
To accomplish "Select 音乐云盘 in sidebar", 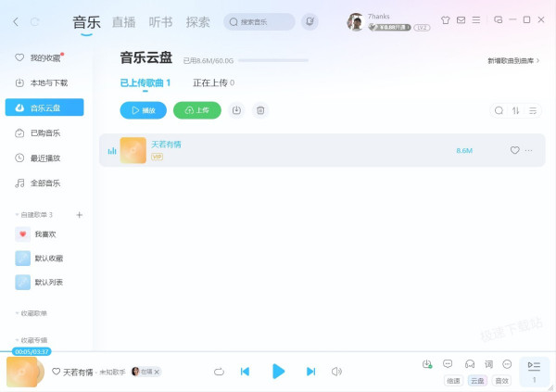I will (x=44, y=107).
